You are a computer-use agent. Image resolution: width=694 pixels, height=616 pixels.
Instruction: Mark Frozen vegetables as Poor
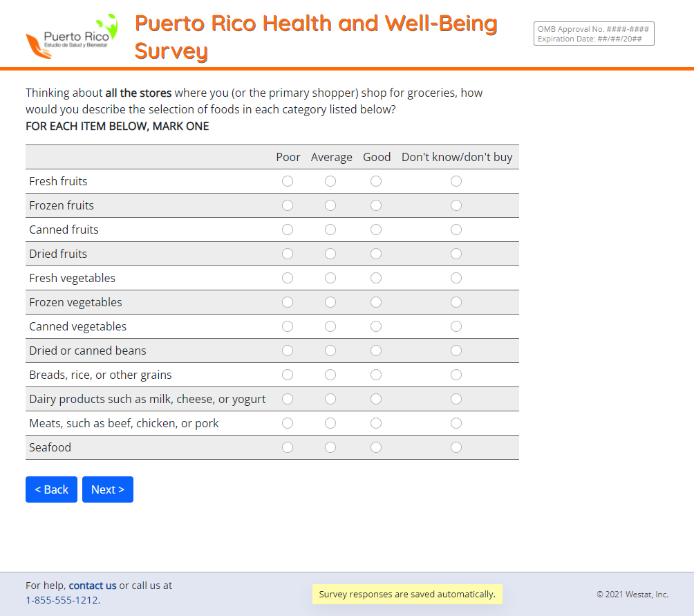click(x=288, y=302)
